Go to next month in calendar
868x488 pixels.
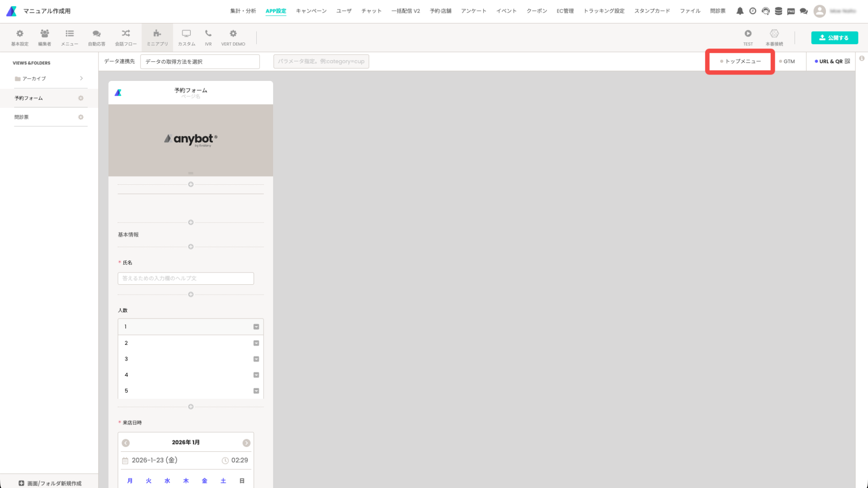(246, 443)
